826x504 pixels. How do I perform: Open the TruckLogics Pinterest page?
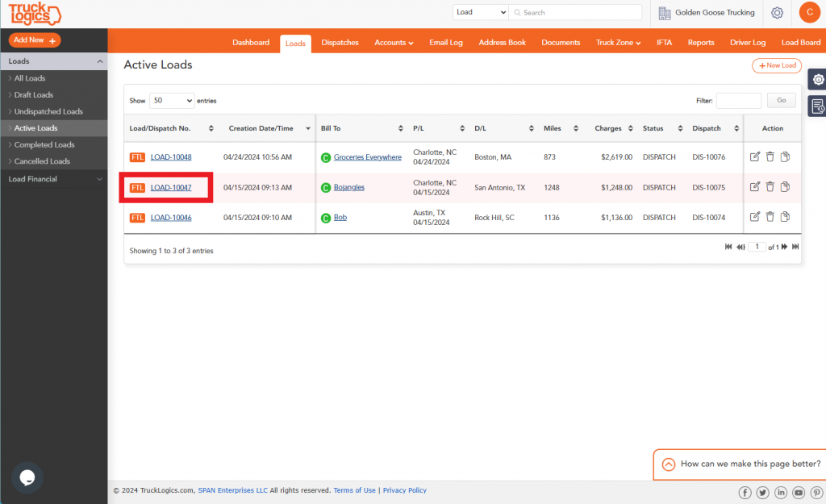click(816, 493)
